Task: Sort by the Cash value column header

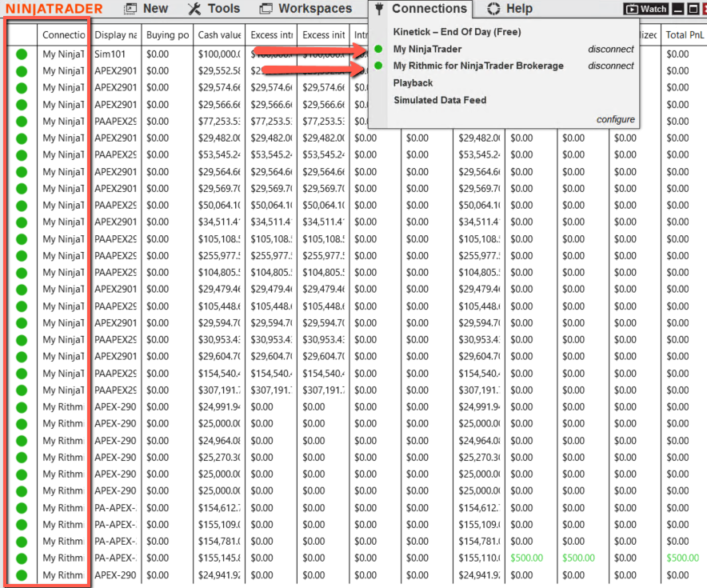Action: point(219,34)
